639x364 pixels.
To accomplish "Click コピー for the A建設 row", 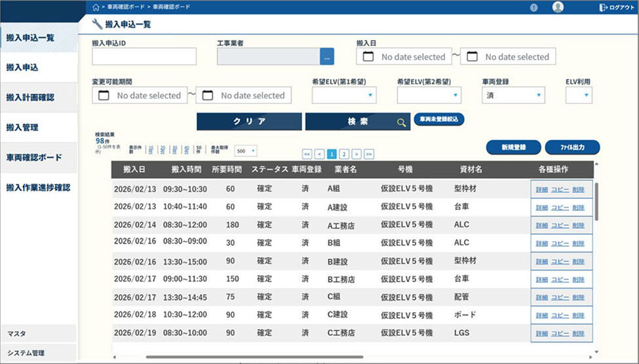I will (x=560, y=208).
